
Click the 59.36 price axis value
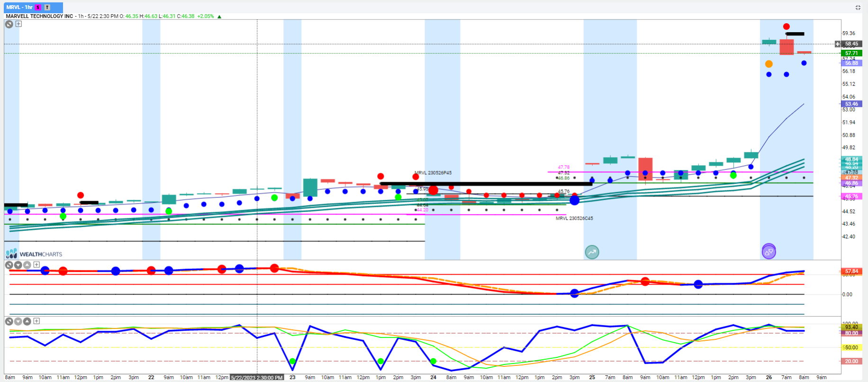tap(849, 33)
